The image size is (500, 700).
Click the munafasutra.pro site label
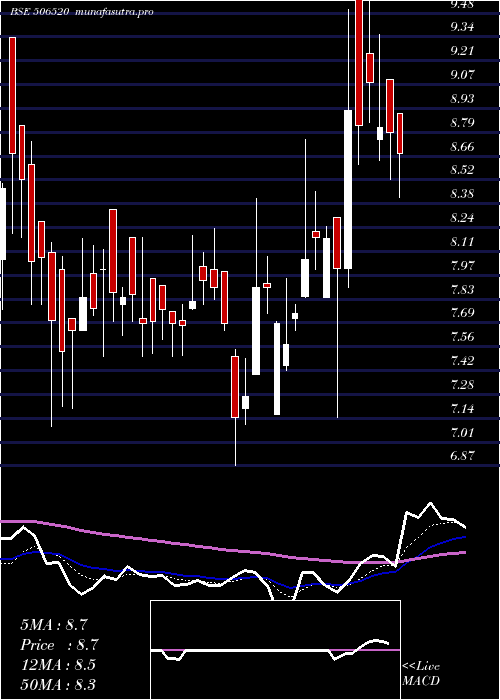coord(115,12)
